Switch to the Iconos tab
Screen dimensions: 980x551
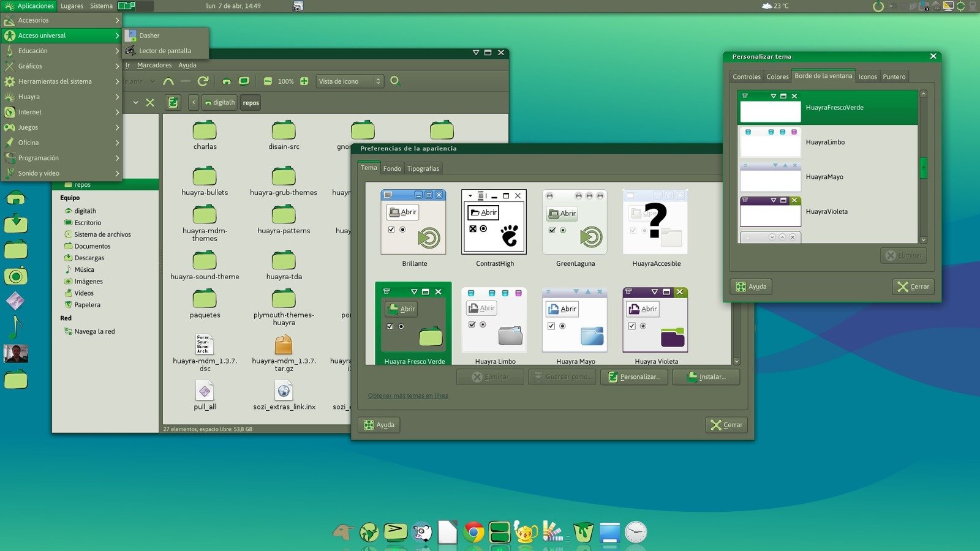tap(867, 77)
